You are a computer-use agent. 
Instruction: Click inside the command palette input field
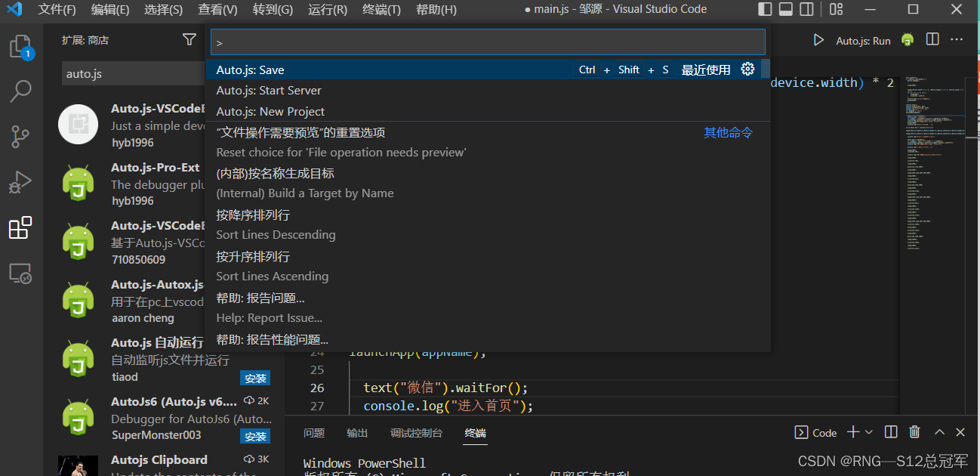(487, 42)
